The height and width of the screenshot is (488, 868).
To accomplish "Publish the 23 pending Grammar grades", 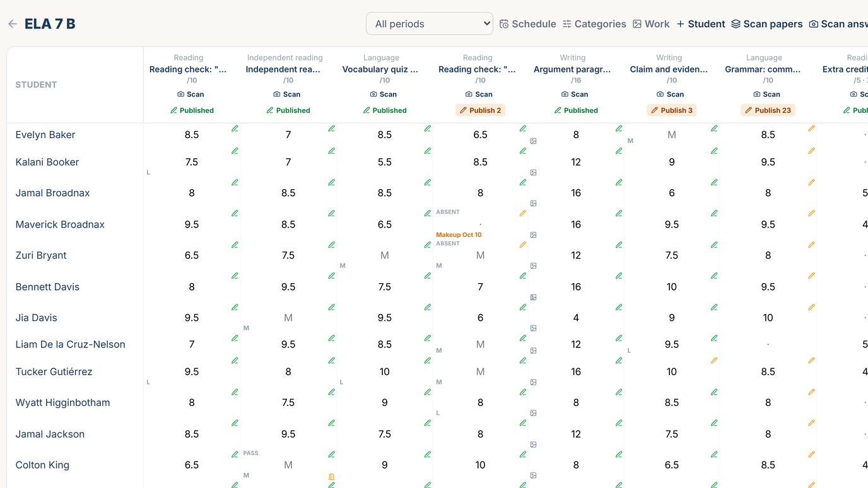I will click(x=768, y=110).
